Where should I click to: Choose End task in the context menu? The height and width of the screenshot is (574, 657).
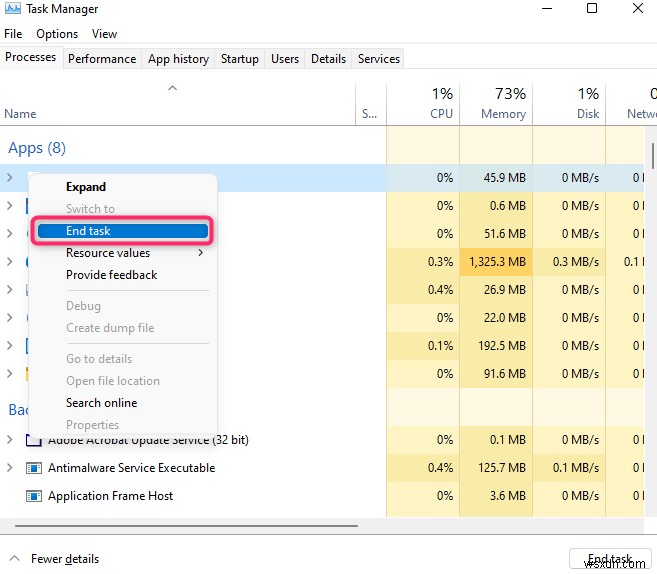point(123,231)
